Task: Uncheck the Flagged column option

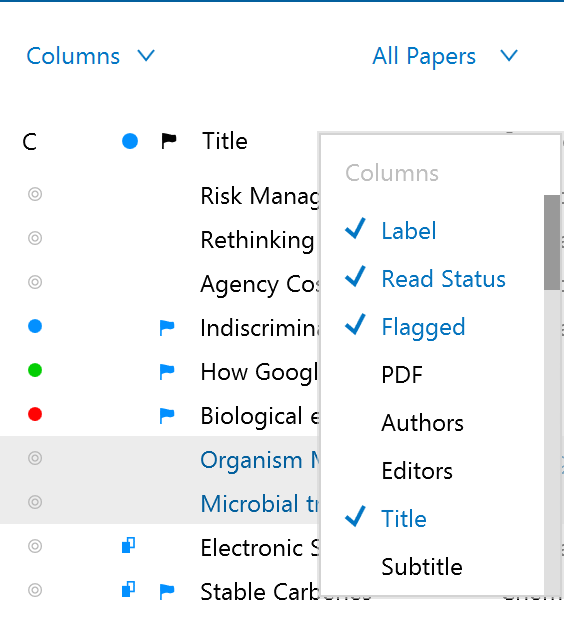Action: [423, 327]
